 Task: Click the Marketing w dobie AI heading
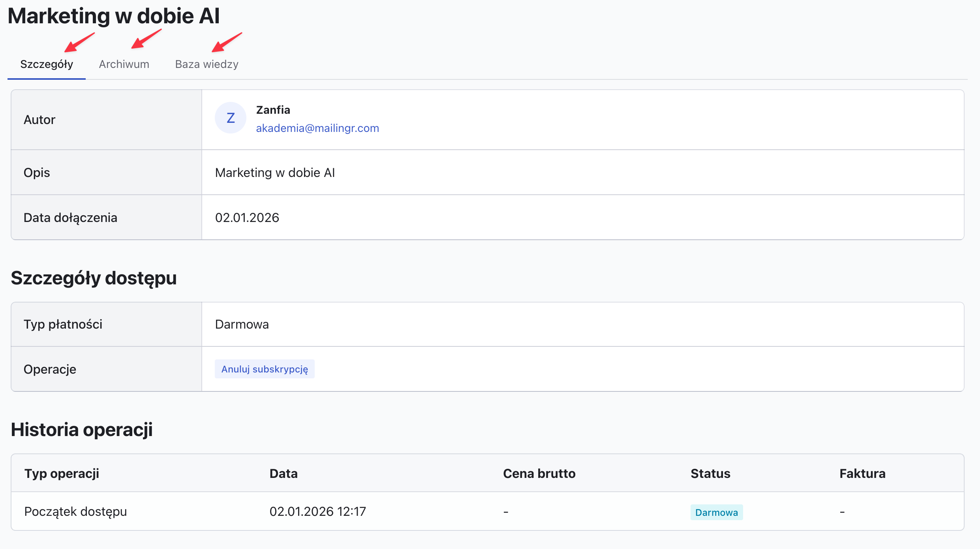(114, 16)
